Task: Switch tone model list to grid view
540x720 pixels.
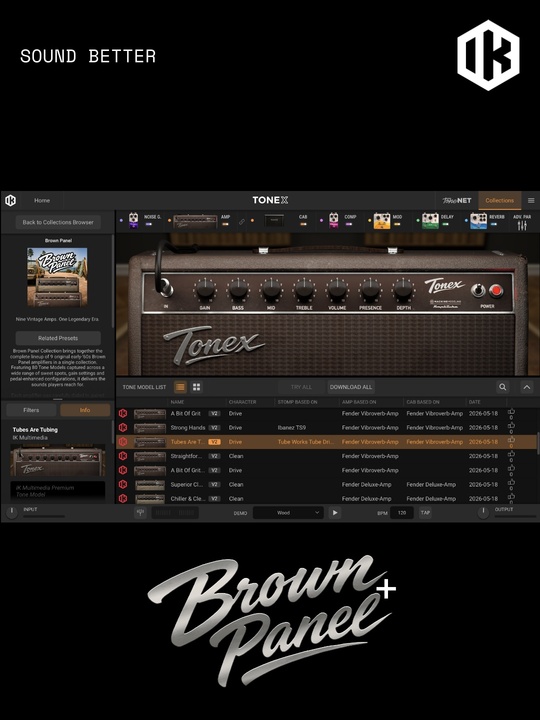Action: click(x=197, y=387)
